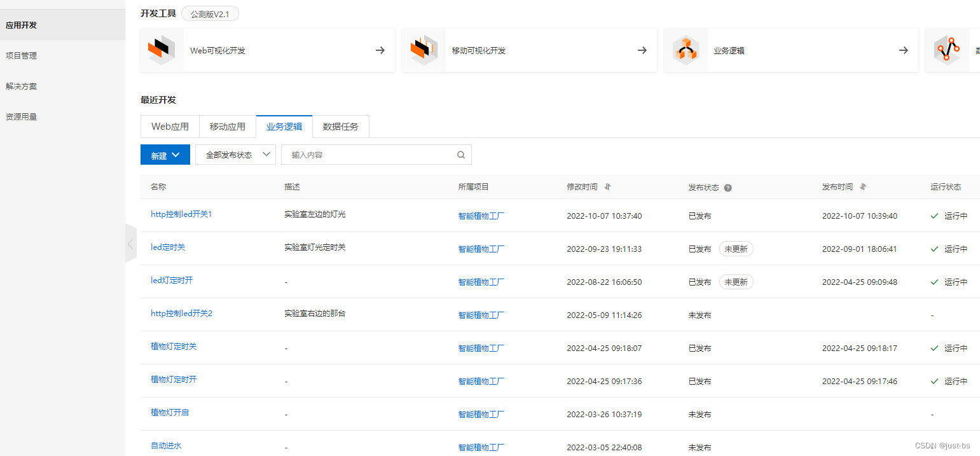Collapse the panel using the left chevron arrow

[x=130, y=244]
